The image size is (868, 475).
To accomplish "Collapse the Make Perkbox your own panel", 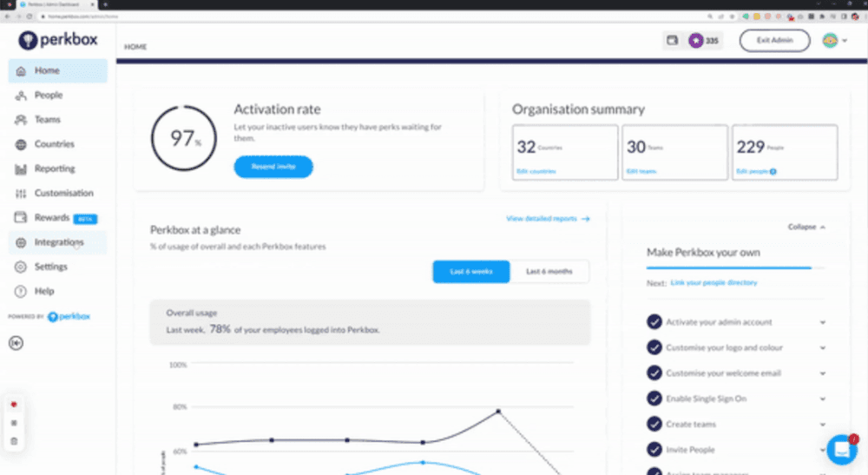I will [x=806, y=227].
